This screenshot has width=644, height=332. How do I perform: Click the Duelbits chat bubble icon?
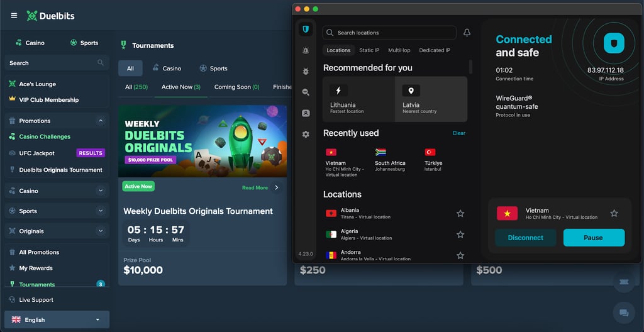coord(624,313)
